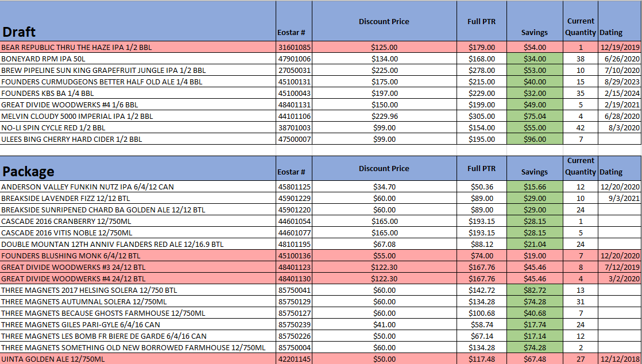Screen dimensions: 642x364
Task: Click the $49.00 savings cell
Action: coord(535,104)
